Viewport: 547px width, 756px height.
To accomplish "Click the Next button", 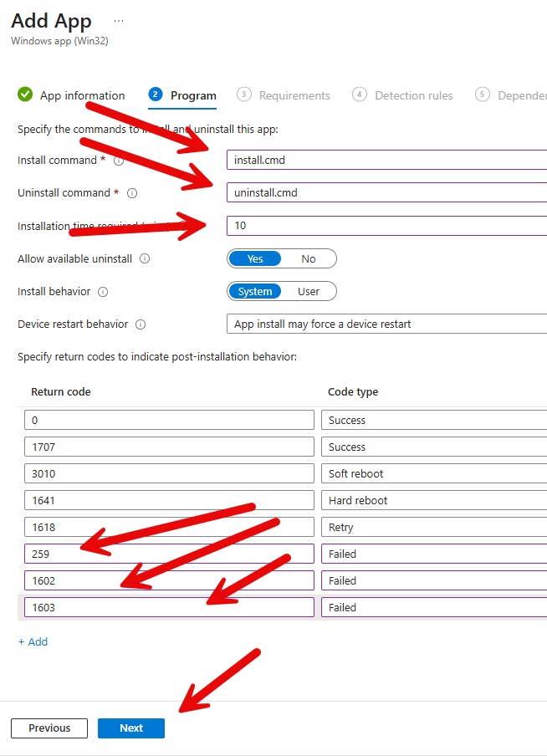I will (131, 728).
